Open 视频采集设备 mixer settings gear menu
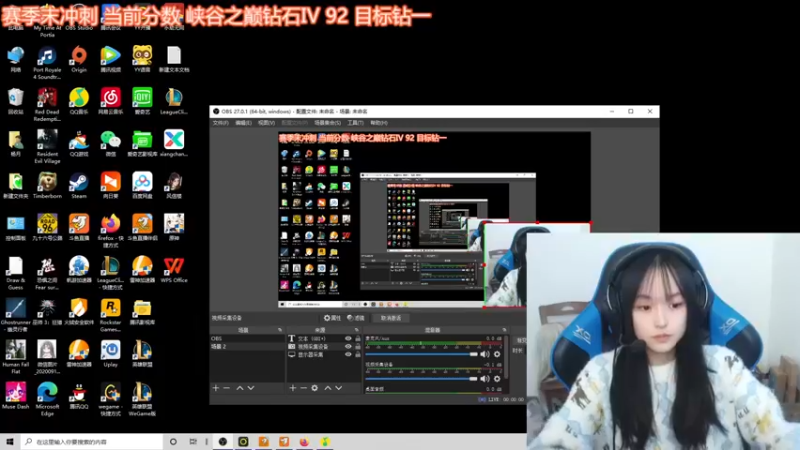This screenshot has width=800, height=450. 497,379
